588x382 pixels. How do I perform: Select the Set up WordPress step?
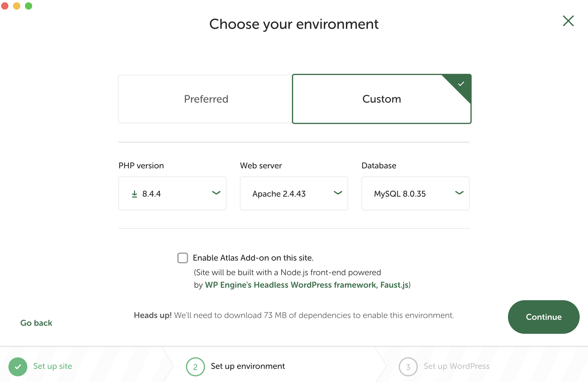point(456,366)
